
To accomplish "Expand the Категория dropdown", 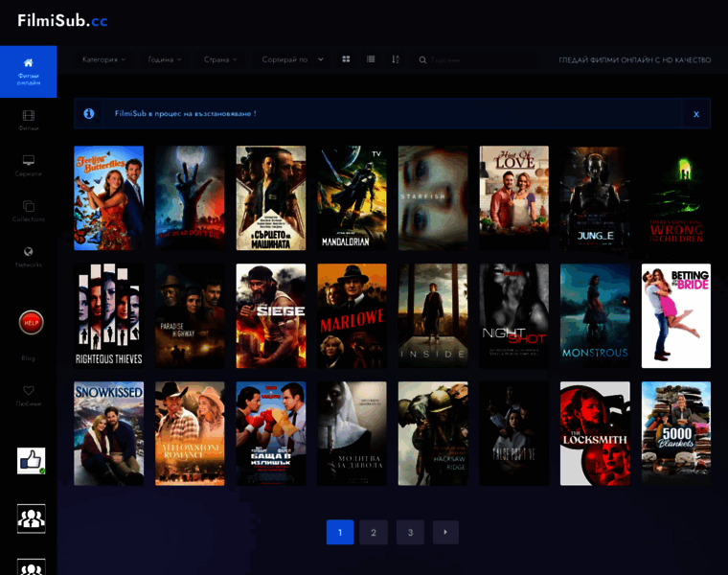I will 103,59.
